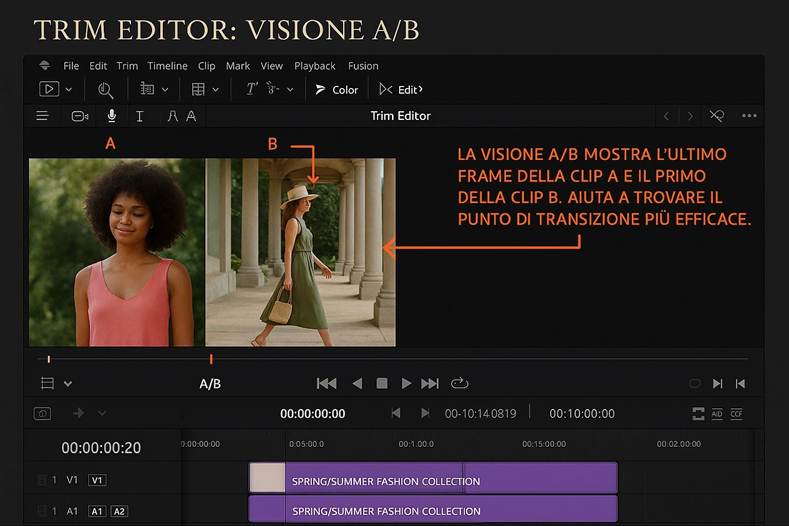Screen dimensions: 789x526
Task: Open the text tool dropdown arrow
Action: [x=290, y=90]
